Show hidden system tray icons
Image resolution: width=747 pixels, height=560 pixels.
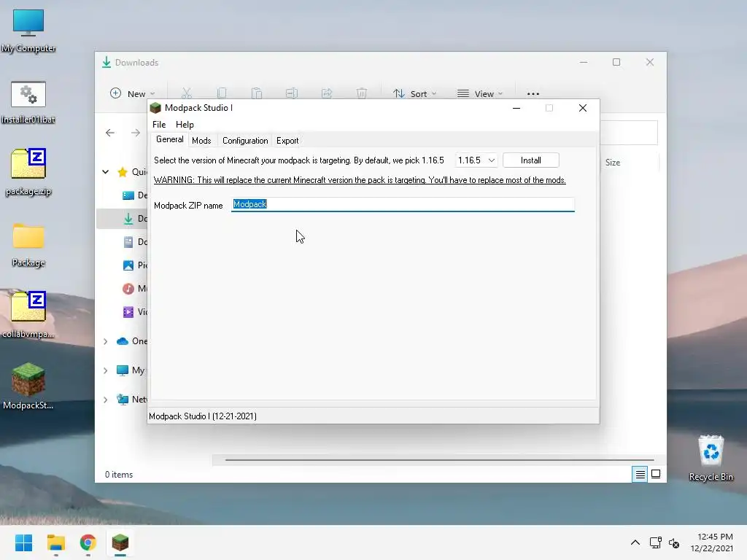point(635,542)
